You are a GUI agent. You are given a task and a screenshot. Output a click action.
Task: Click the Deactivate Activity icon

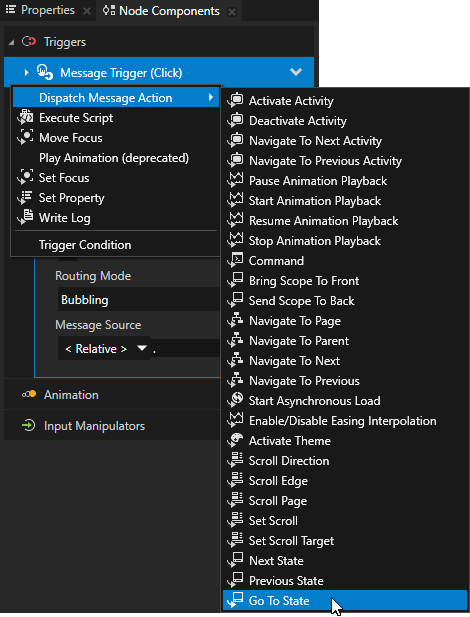click(x=236, y=120)
